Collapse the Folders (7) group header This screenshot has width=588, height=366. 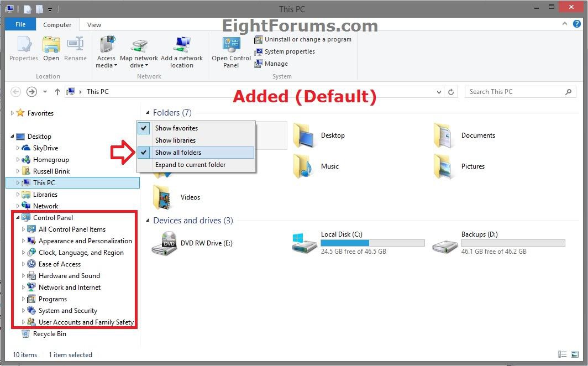tap(148, 112)
